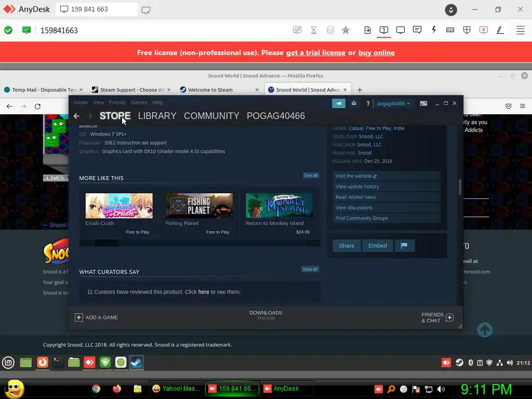Image resolution: width=532 pixels, height=399 pixels.
Task: Click Firefox Pocket save icon
Action: 508,106
